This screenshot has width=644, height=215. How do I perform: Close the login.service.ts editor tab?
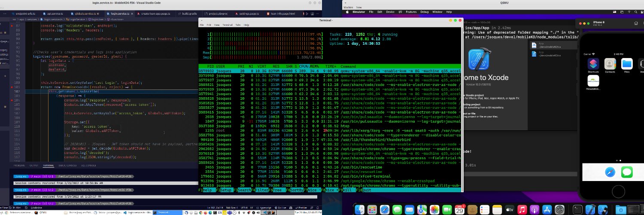pyautogui.click(x=132, y=14)
